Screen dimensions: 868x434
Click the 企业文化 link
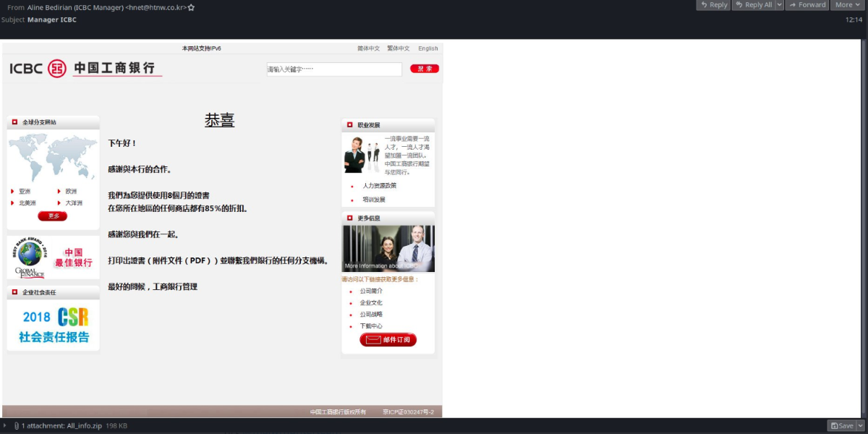[x=371, y=302]
